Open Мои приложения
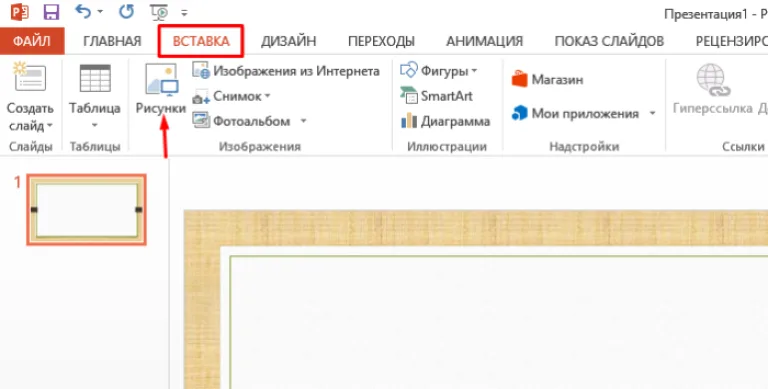 [585, 114]
